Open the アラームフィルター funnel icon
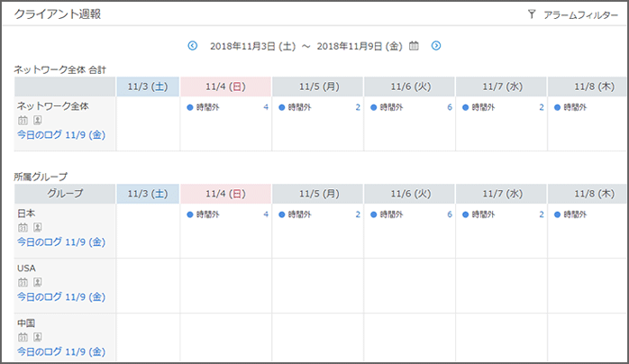The width and height of the screenshot is (629, 364). click(532, 14)
